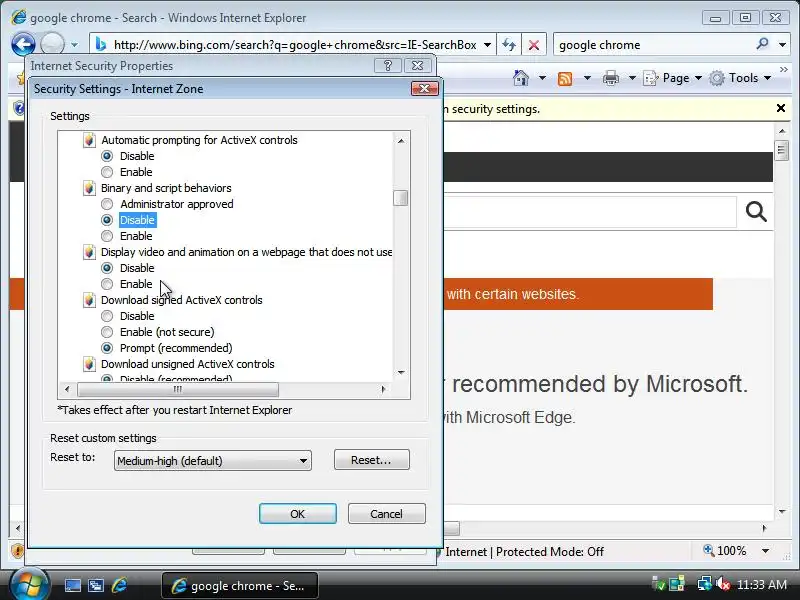Click the Bing page search text field
Image resolution: width=800 pixels, height=600 pixels.
tap(590, 211)
